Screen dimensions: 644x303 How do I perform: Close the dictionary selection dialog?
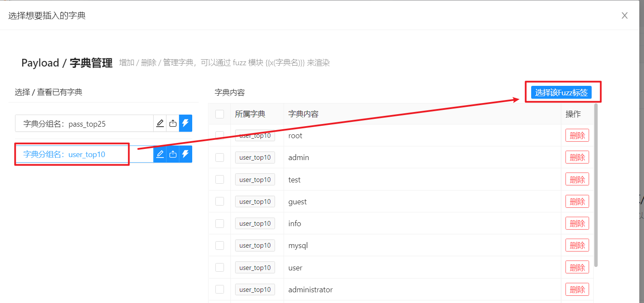pos(625,15)
